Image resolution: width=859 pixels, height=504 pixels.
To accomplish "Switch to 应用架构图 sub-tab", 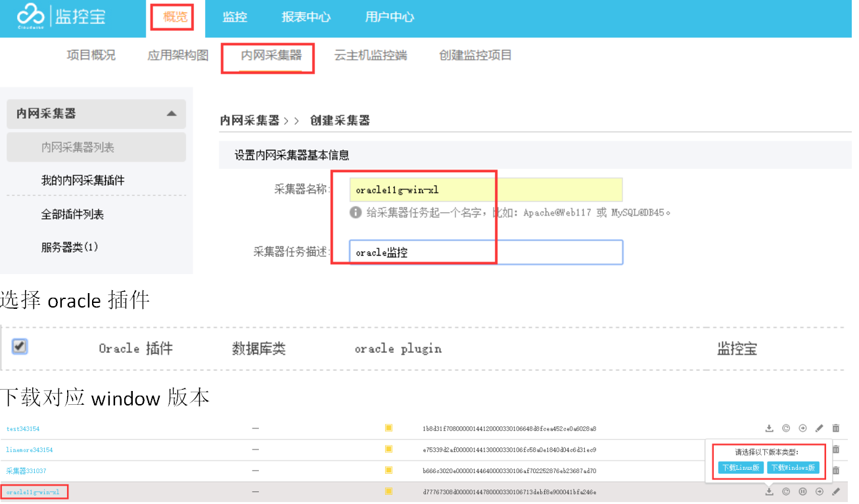I will coord(178,55).
